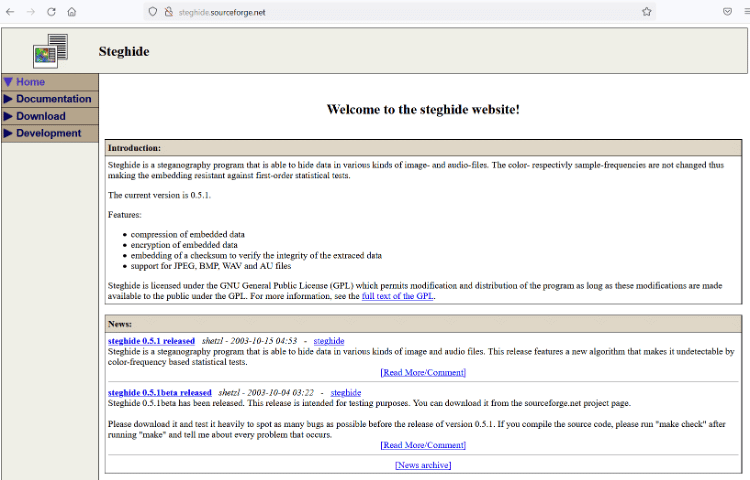Reload the current page

coord(51,12)
